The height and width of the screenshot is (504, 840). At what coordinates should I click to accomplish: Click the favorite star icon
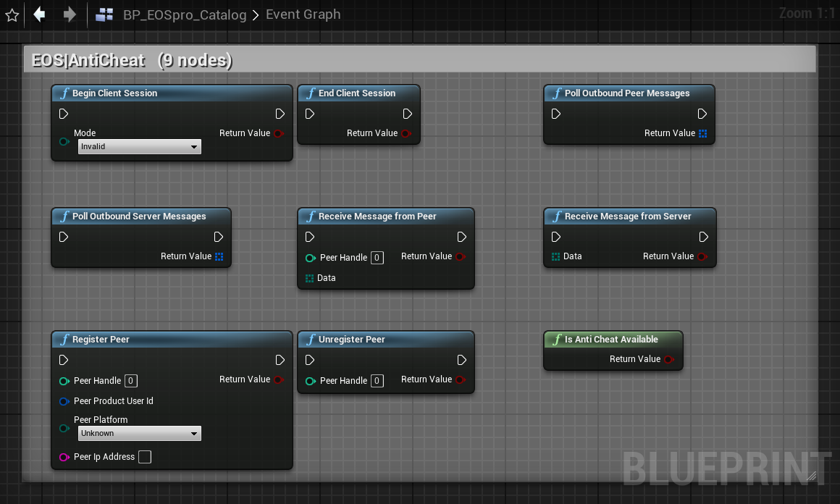(12, 15)
